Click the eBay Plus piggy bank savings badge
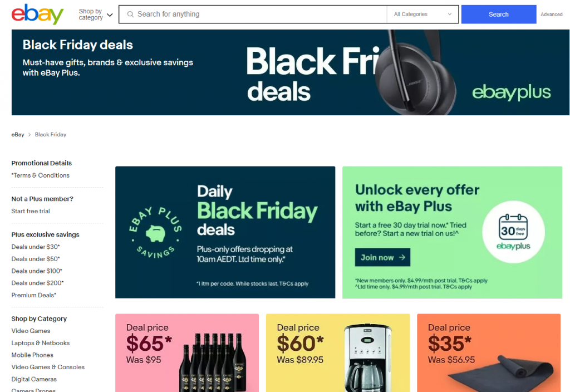Viewport: 570px width, 392px height. pyautogui.click(x=156, y=233)
